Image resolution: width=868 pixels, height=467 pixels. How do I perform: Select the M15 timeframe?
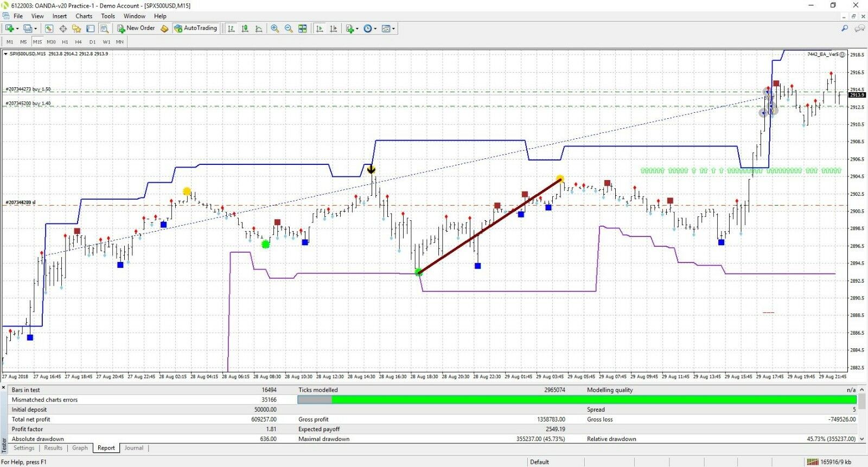(37, 42)
